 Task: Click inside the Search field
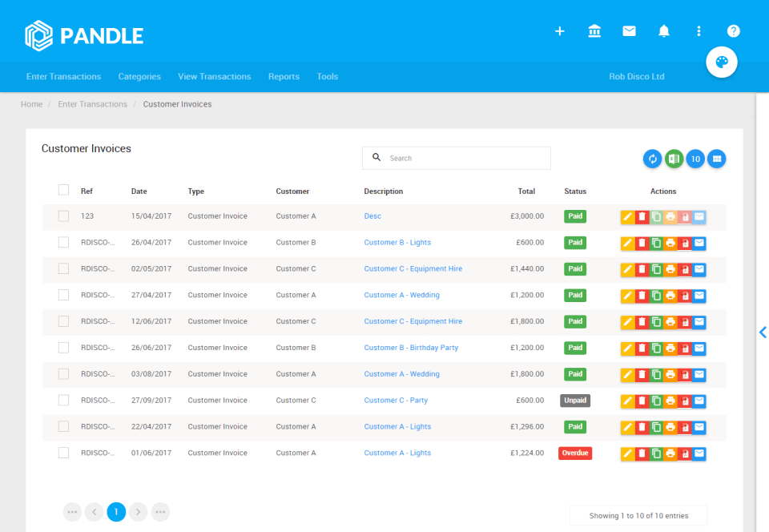point(456,158)
